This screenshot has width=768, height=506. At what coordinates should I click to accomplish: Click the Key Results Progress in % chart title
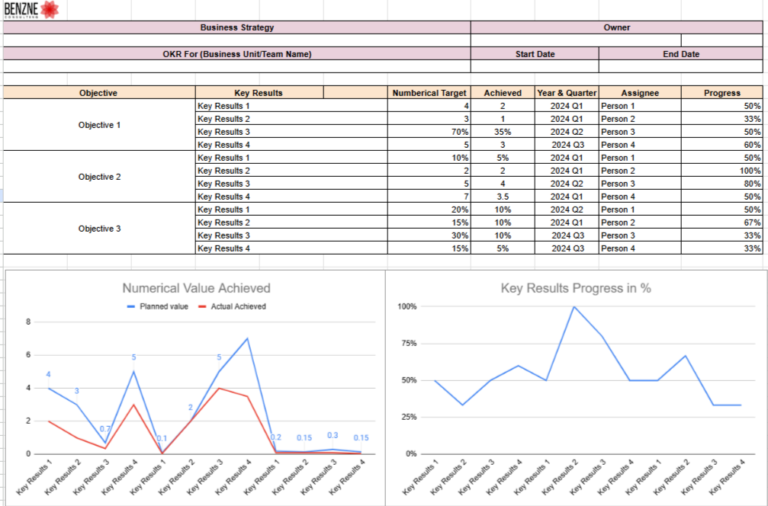point(576,288)
